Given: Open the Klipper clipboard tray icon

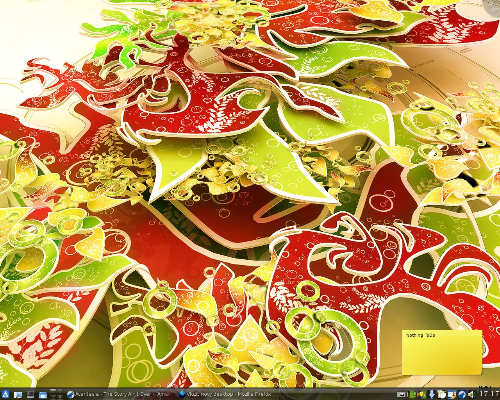Looking at the screenshot, I should click(442, 395).
